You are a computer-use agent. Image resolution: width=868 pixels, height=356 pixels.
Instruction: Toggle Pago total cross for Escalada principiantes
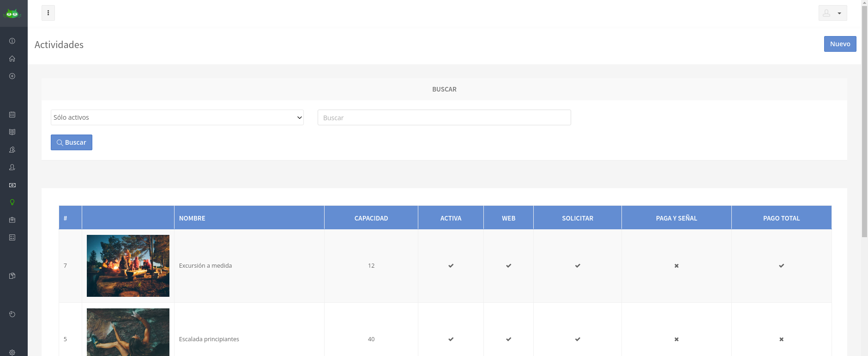(x=781, y=339)
